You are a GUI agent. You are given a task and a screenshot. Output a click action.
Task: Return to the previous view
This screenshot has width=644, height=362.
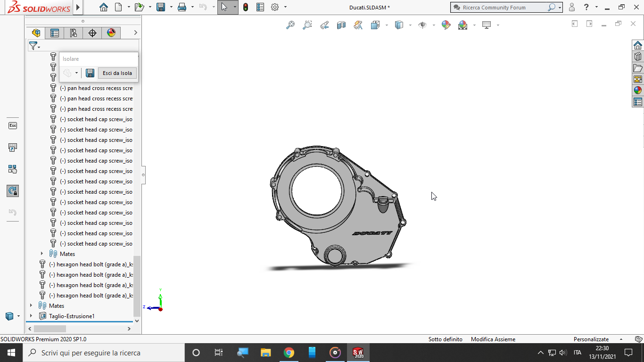[324, 25]
